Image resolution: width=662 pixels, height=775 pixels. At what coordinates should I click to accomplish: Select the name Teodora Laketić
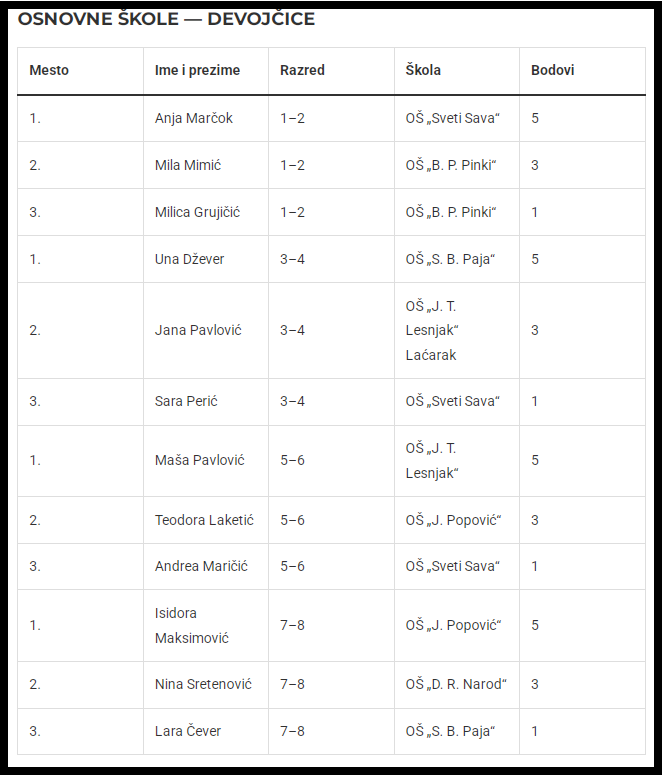pos(204,520)
